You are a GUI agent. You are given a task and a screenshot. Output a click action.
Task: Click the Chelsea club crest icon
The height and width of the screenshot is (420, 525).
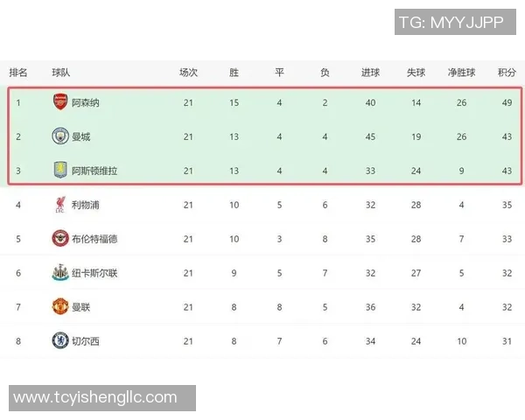point(59,341)
